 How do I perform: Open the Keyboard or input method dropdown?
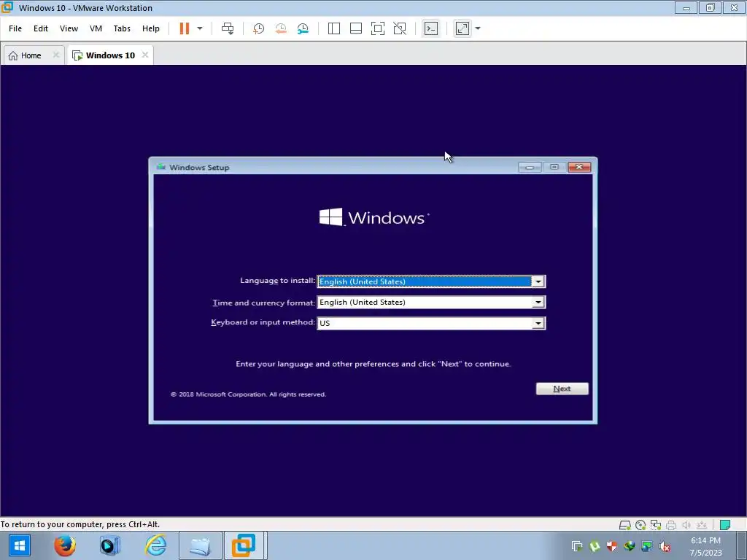pyautogui.click(x=538, y=323)
